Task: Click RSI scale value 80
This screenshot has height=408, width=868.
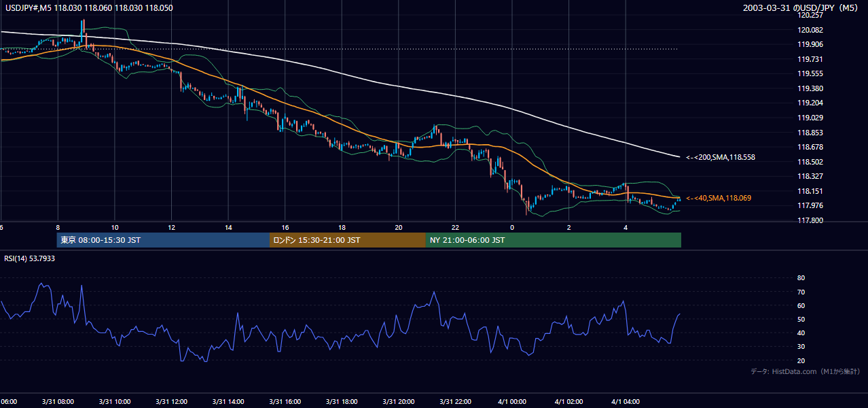Action: pyautogui.click(x=801, y=278)
